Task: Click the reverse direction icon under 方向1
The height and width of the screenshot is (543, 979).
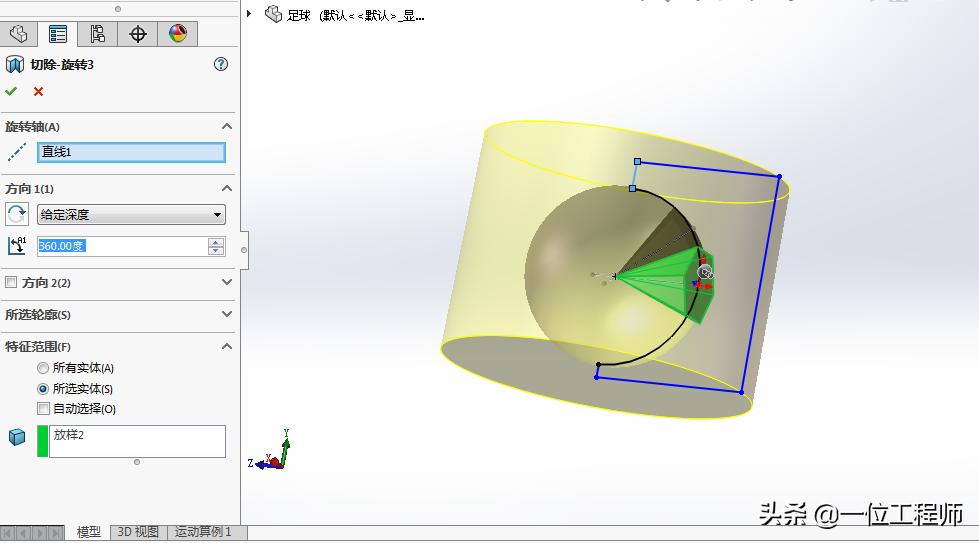Action: [x=17, y=214]
